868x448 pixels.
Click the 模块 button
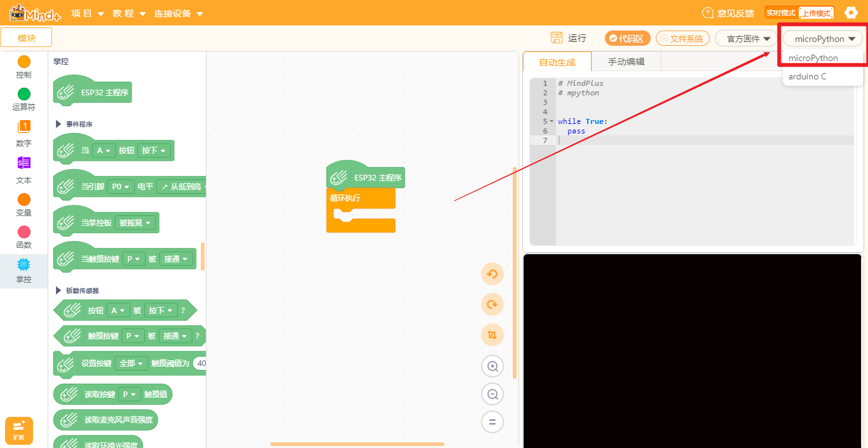tap(26, 37)
